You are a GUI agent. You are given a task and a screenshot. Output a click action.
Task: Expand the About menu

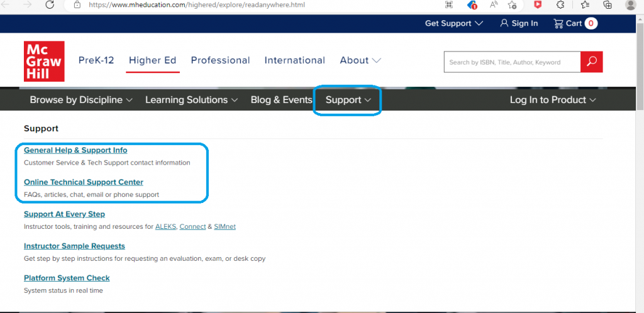pos(360,60)
